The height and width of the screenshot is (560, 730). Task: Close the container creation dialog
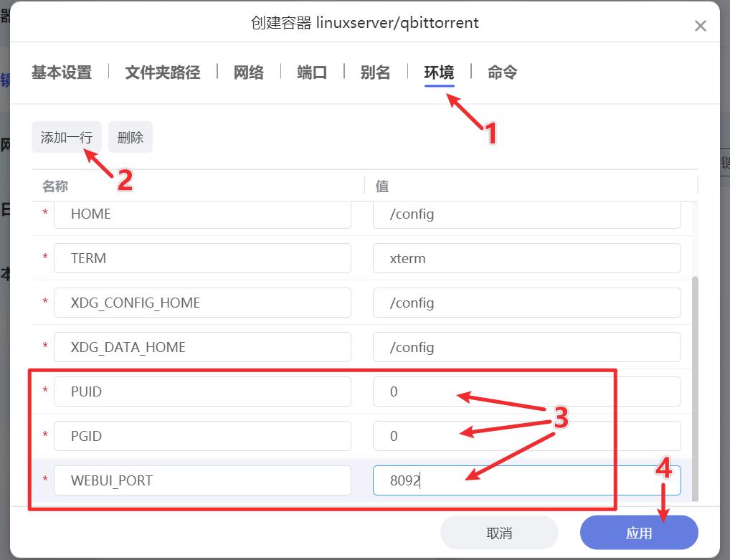701,26
